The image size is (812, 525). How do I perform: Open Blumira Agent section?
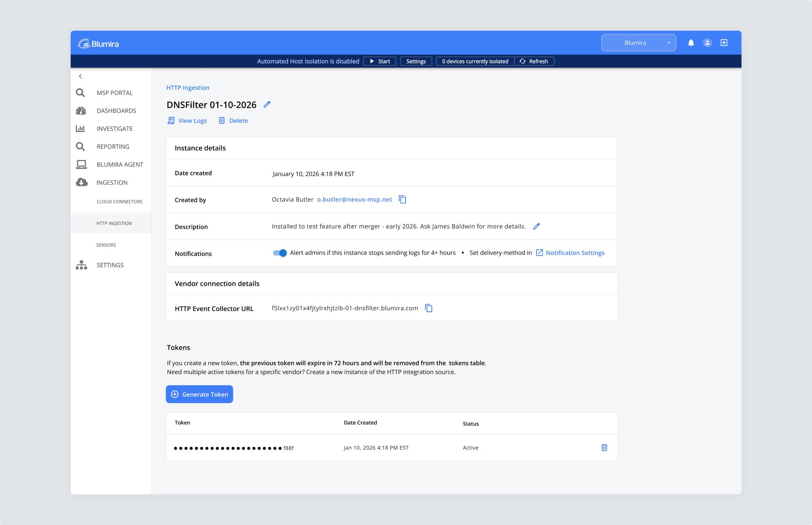(120, 165)
